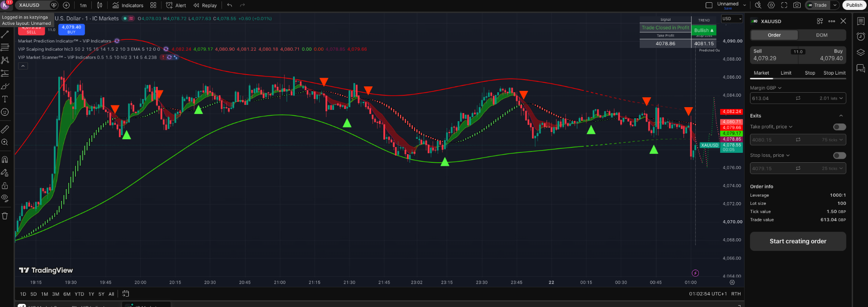
Task: Collapse the indicator legend chevron
Action: click(x=23, y=66)
